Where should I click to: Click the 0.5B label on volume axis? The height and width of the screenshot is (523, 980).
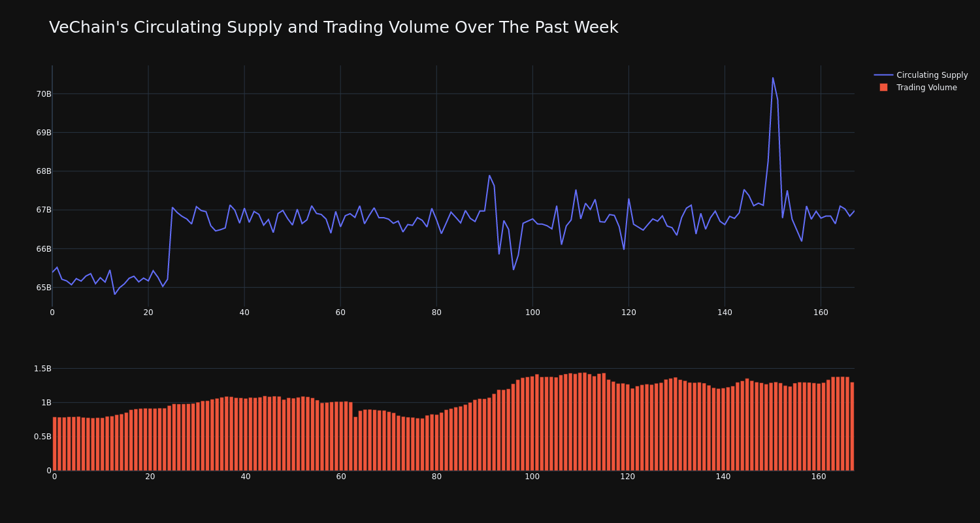click(x=42, y=437)
